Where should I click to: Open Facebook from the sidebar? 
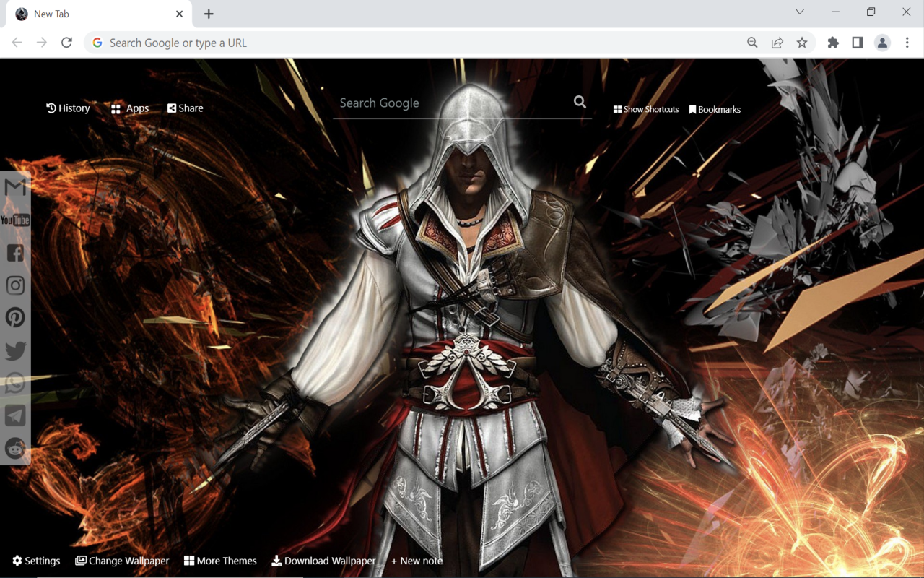coord(15,253)
